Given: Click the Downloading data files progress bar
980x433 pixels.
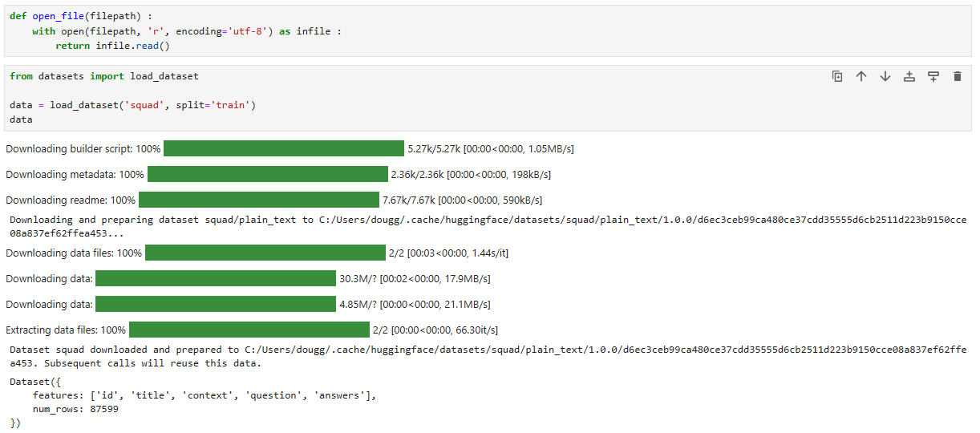Looking at the screenshot, I should [x=265, y=253].
